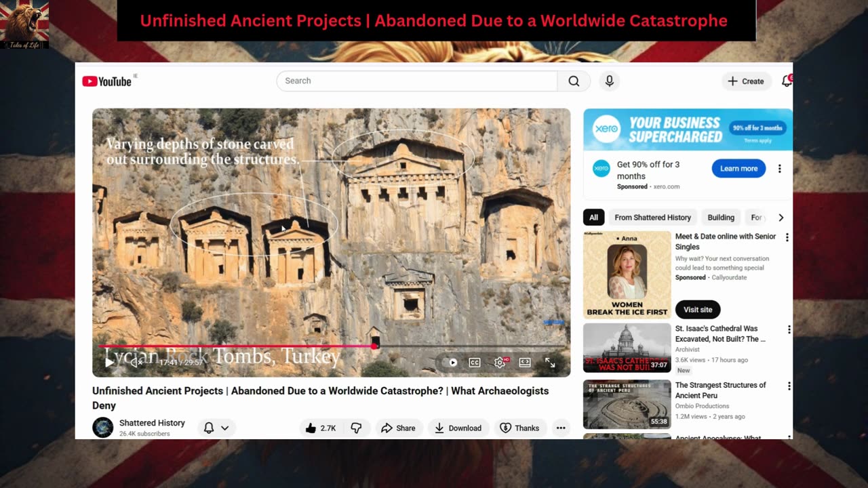Click the Xero round logo icon

pyautogui.click(x=601, y=169)
